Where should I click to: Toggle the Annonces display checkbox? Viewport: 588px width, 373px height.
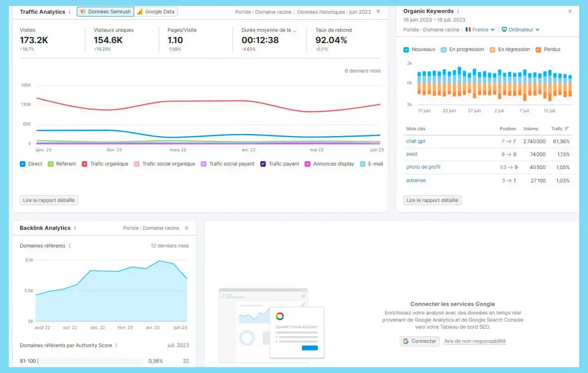pyautogui.click(x=307, y=164)
